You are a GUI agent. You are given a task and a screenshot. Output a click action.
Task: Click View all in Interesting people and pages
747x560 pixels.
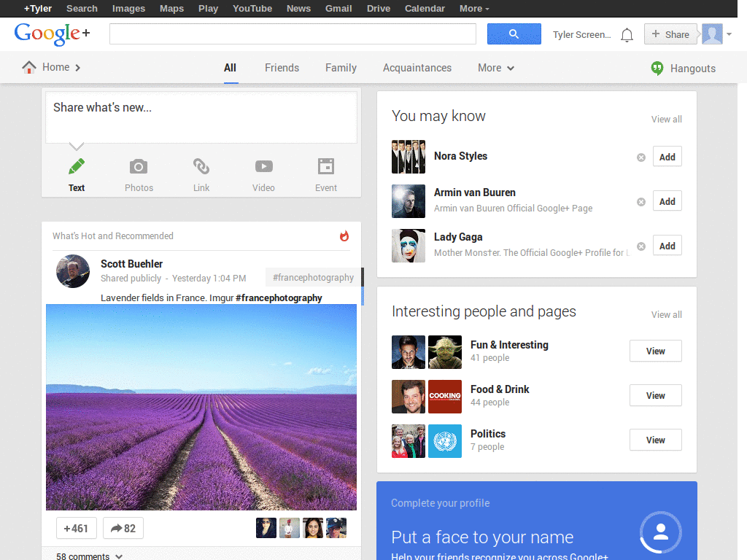pos(667,314)
